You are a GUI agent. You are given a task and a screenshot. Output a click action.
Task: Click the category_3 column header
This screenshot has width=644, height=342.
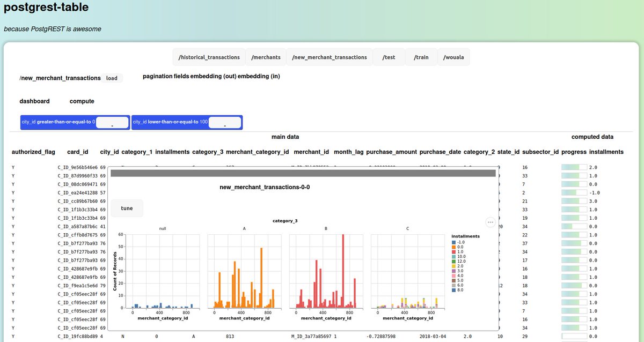tap(208, 152)
